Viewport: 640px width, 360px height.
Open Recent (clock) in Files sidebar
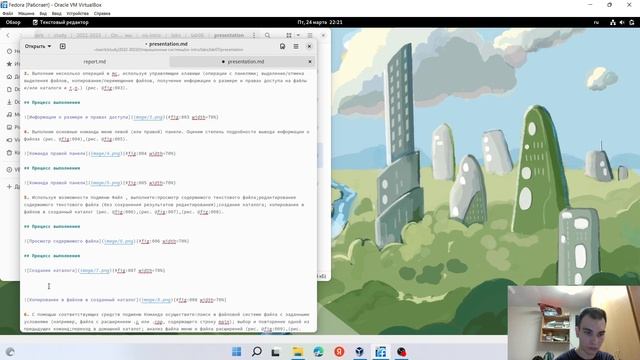pyautogui.click(x=9, y=51)
